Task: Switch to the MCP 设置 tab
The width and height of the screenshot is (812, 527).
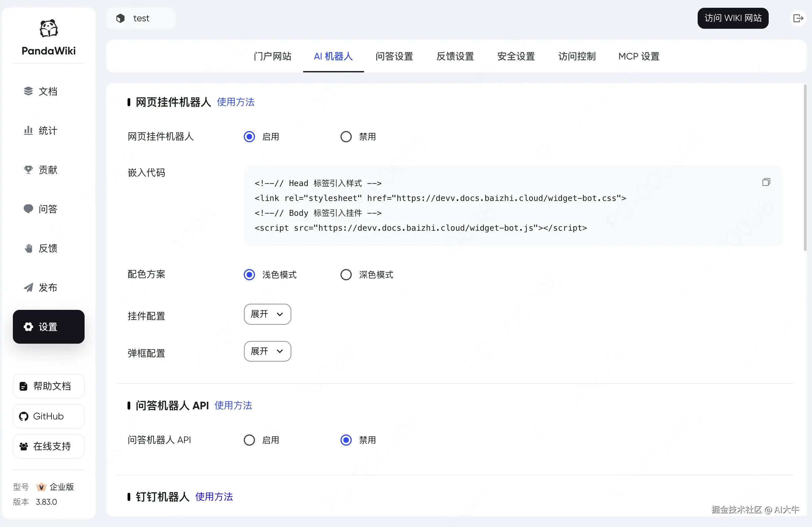Action: click(639, 56)
